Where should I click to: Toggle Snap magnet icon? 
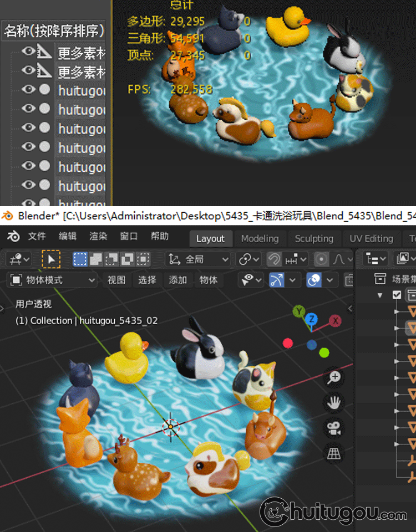click(274, 259)
